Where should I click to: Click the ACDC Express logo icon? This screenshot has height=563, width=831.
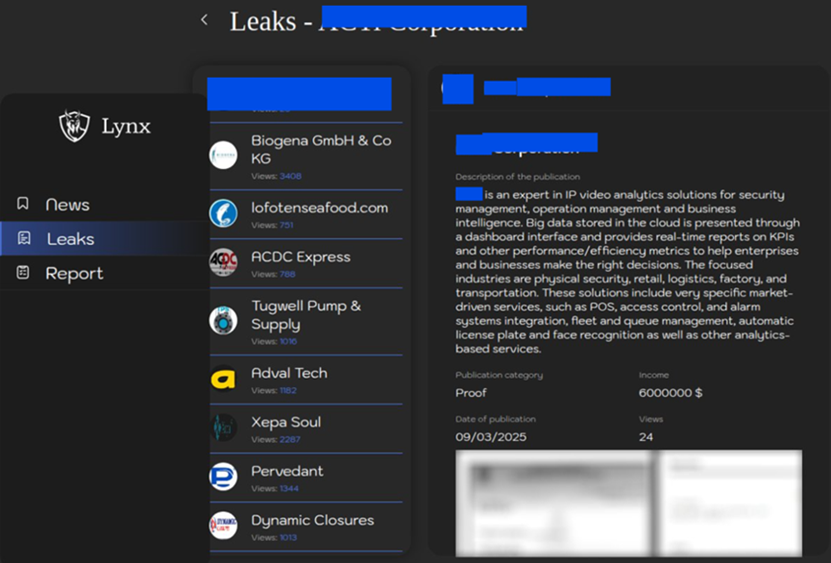click(x=223, y=262)
